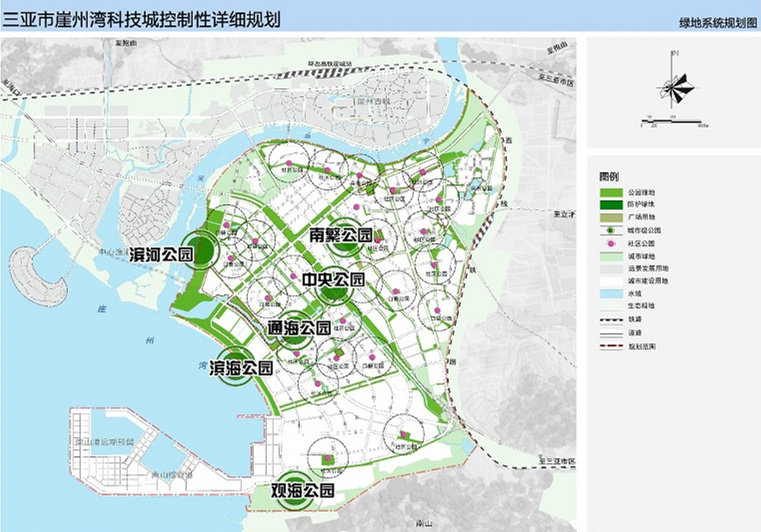Click the 规划范围 boundary legend line

pyautogui.click(x=611, y=346)
